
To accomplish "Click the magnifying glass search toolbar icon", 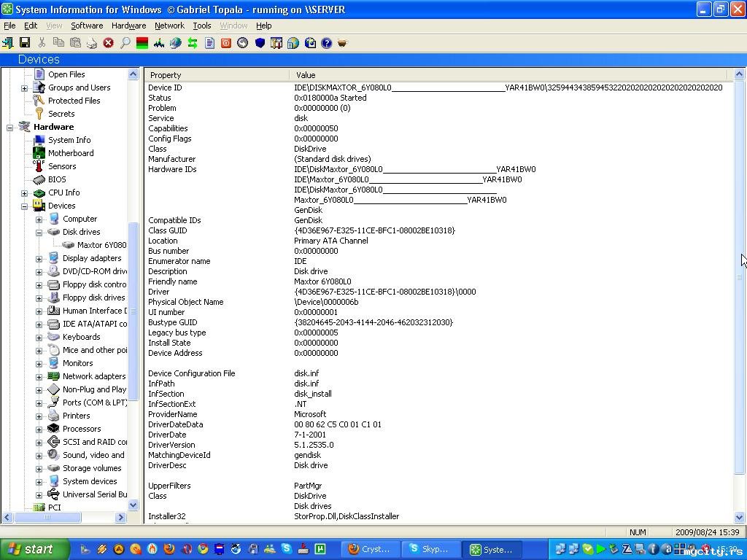I will click(x=125, y=43).
